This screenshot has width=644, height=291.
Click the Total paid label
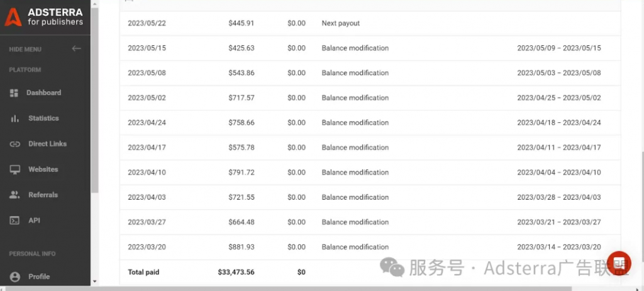click(x=143, y=272)
